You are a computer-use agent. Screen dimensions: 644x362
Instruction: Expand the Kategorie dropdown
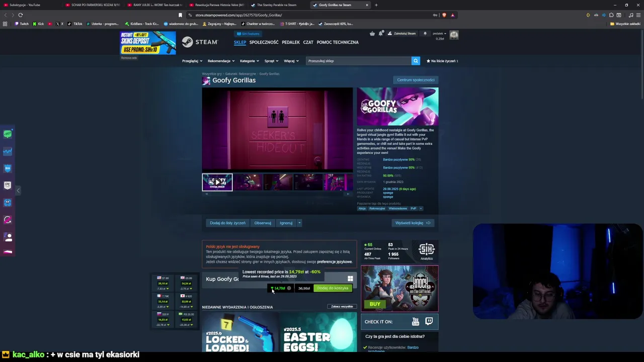tap(250, 61)
